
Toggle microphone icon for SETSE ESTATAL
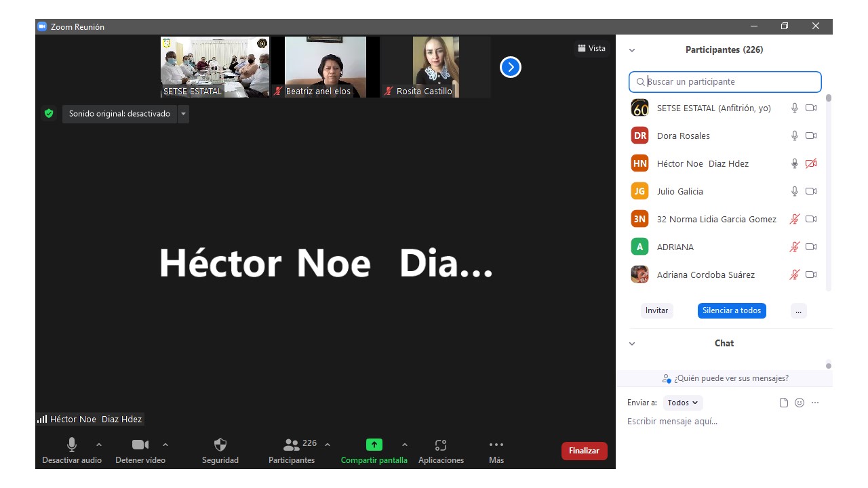pos(795,108)
